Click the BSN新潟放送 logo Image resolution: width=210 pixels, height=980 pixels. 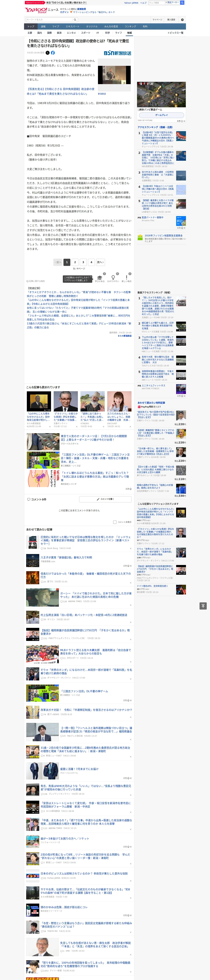[x=117, y=53]
